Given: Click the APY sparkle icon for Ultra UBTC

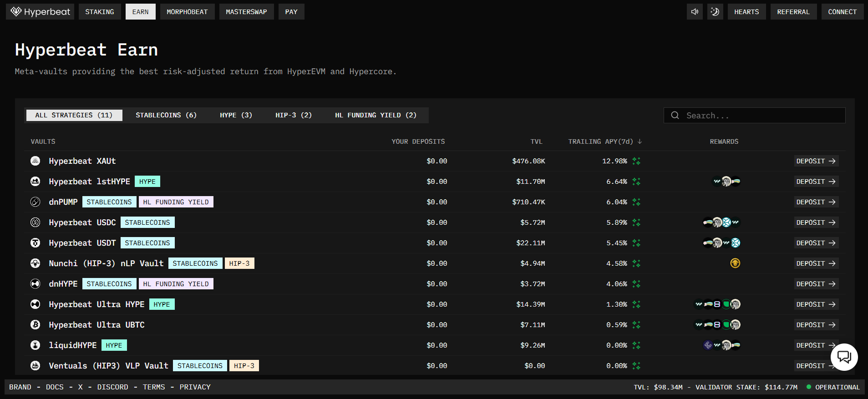Looking at the screenshot, I should (636, 325).
